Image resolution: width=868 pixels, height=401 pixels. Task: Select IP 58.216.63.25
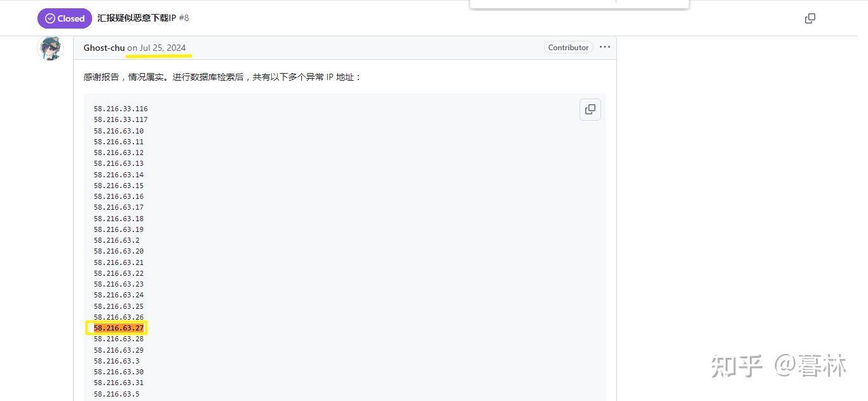coord(119,306)
